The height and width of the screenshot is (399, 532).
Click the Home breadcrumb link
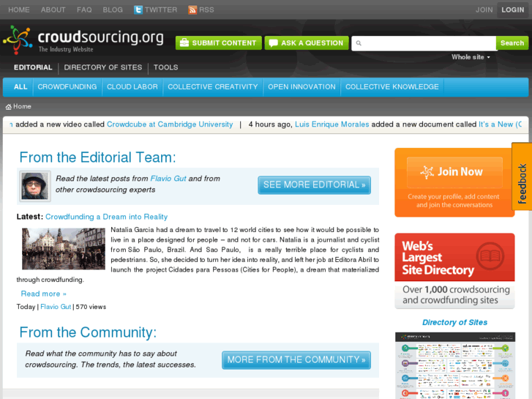22,107
